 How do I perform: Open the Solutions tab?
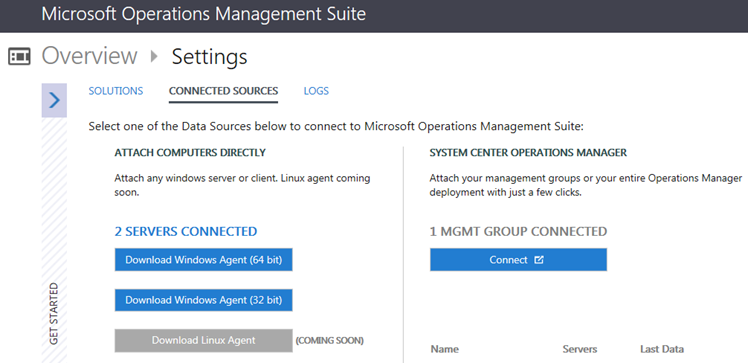pyautogui.click(x=115, y=91)
